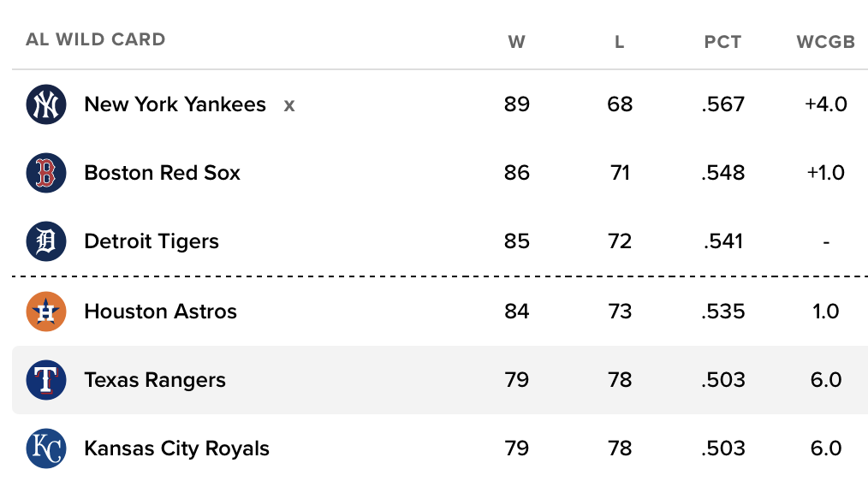Click the New York Yankees logo

pyautogui.click(x=46, y=104)
